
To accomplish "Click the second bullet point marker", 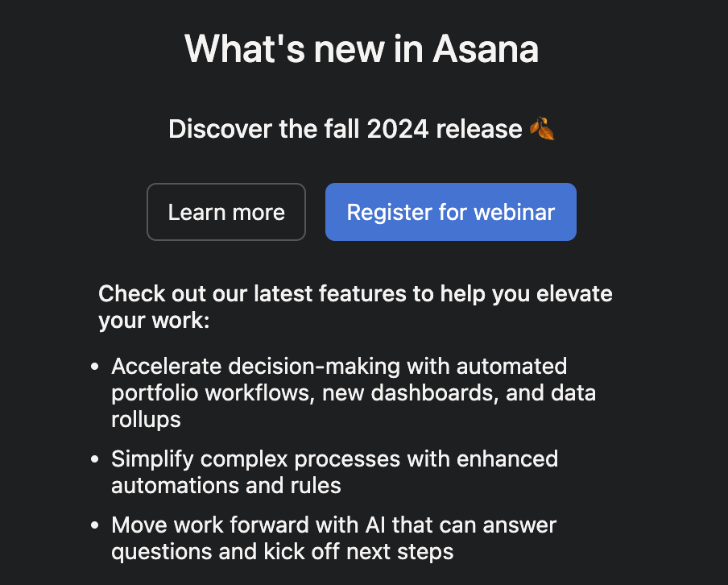I will pyautogui.click(x=96, y=458).
